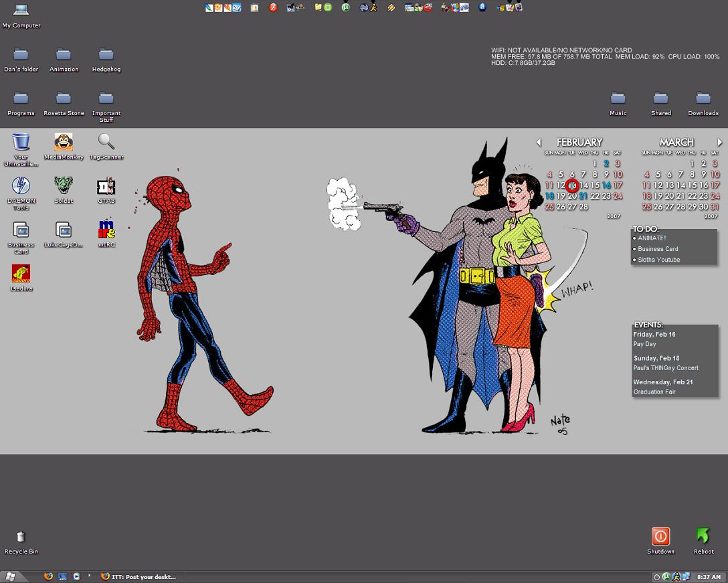Select February 16 on the calendar
728x583 pixels.
click(x=606, y=185)
